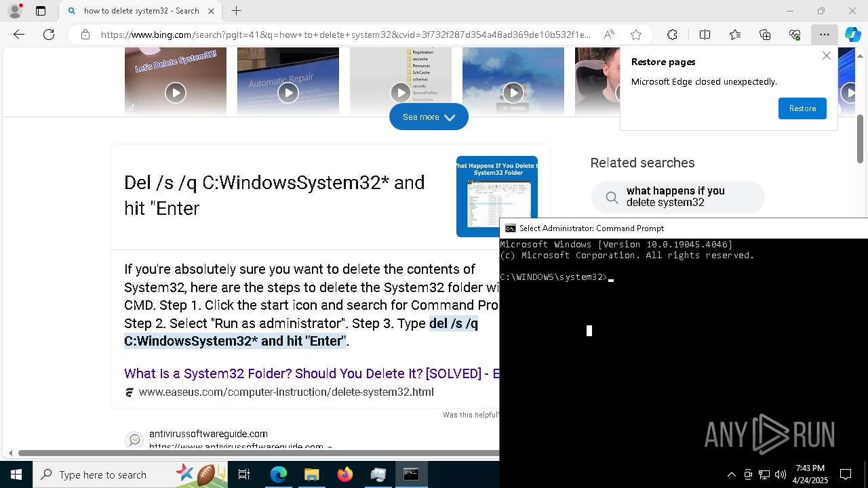Screen dimensions: 868x488
Task: Open the Extensions puzzle icon
Action: [672, 35]
